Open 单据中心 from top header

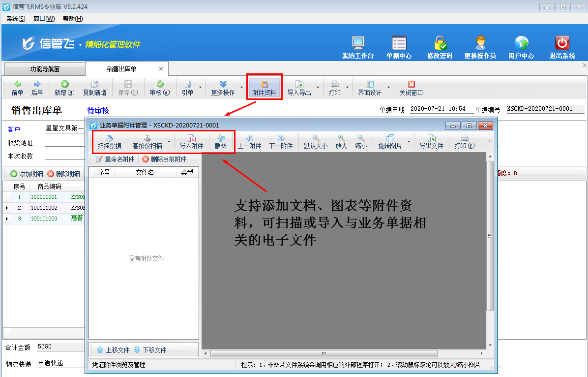point(399,47)
